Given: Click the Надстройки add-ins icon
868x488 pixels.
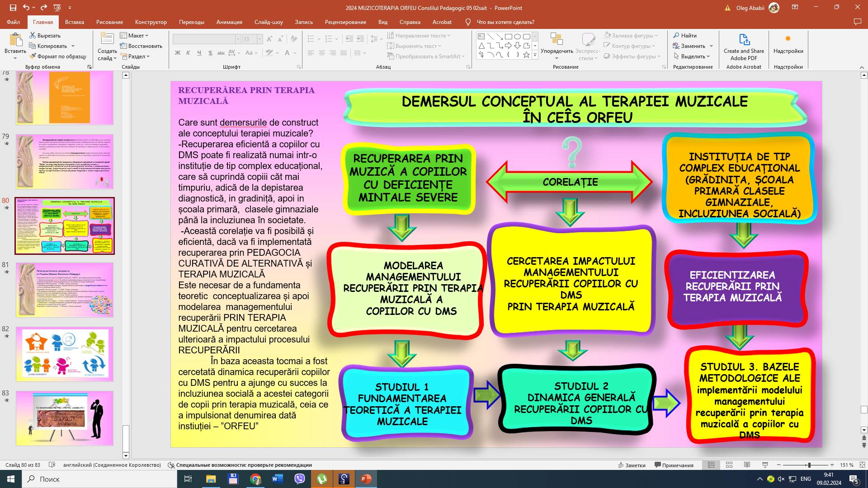Looking at the screenshot, I should pyautogui.click(x=788, y=39).
